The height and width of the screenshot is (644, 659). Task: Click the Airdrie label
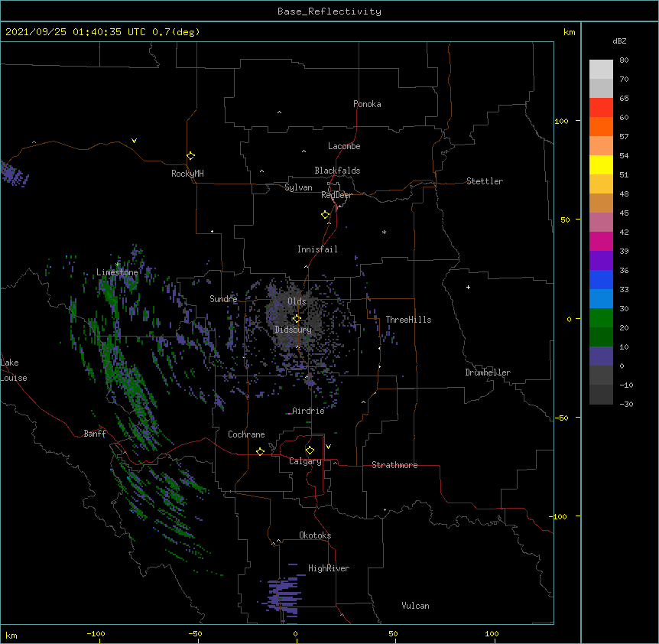pos(309,411)
